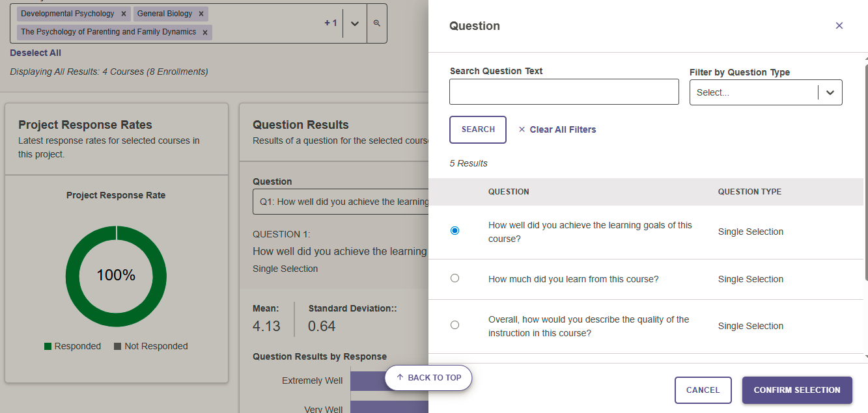Select radio for learning goals question

click(455, 231)
